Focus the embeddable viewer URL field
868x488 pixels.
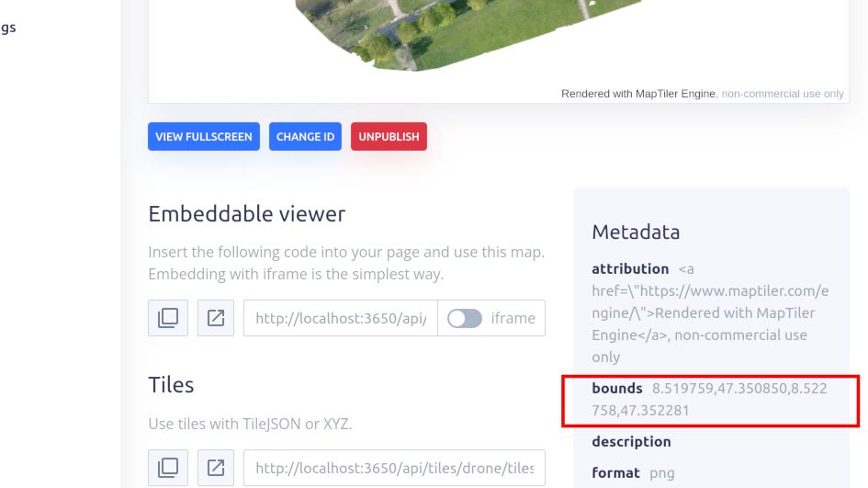[341, 318]
